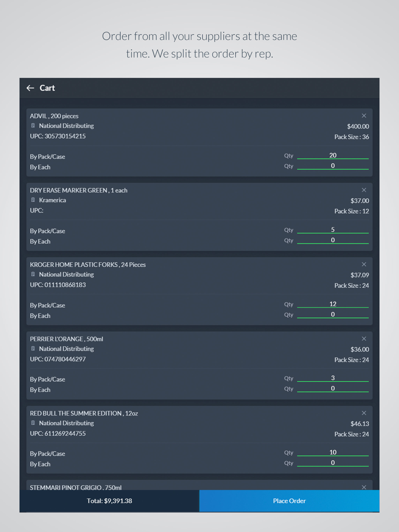Edit DRY ERASE MARKER Pack/Case quantity
This screenshot has height=532, width=399.
coord(333,230)
